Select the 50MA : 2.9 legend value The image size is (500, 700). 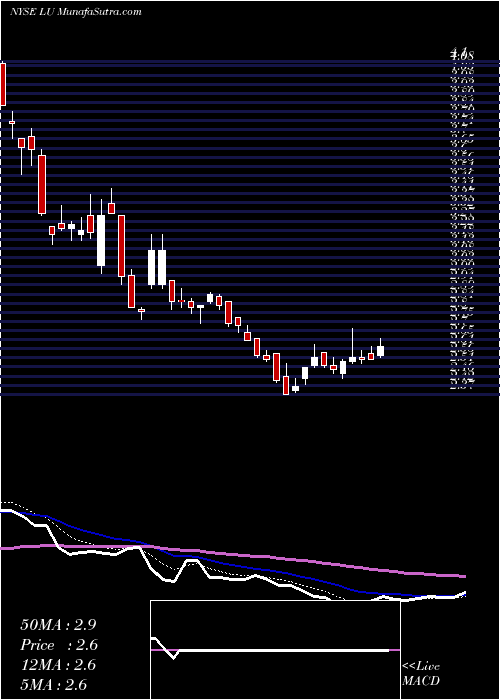tap(58, 625)
